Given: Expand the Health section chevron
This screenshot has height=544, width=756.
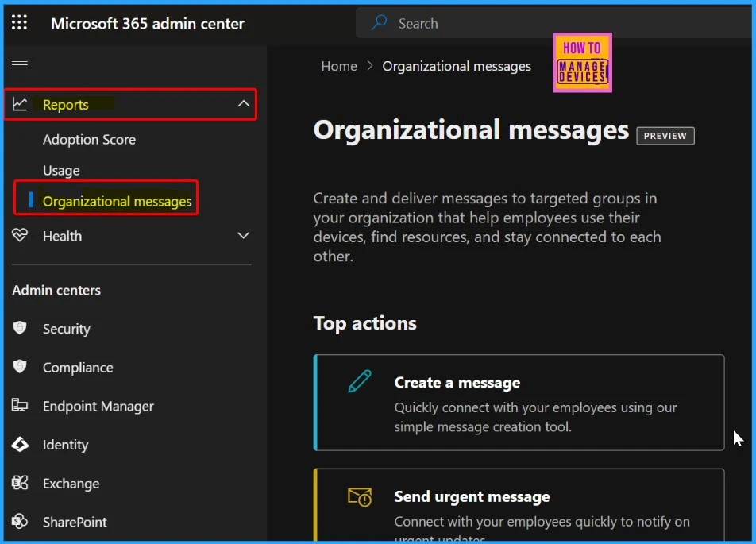Looking at the screenshot, I should pos(244,235).
